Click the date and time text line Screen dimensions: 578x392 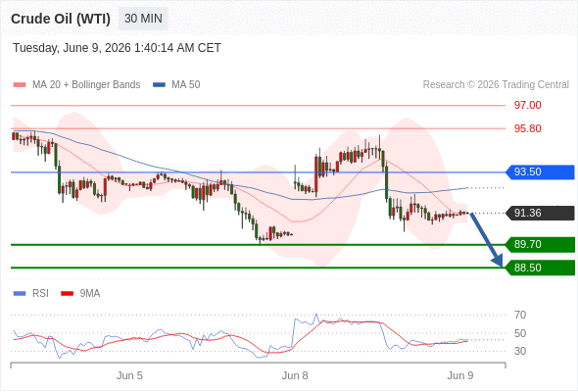coord(117,48)
